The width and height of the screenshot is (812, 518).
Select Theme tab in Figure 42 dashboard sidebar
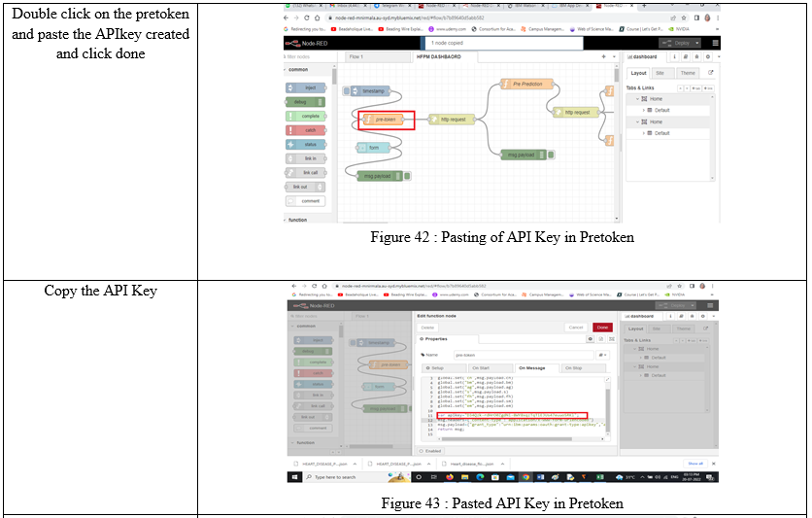click(x=688, y=73)
